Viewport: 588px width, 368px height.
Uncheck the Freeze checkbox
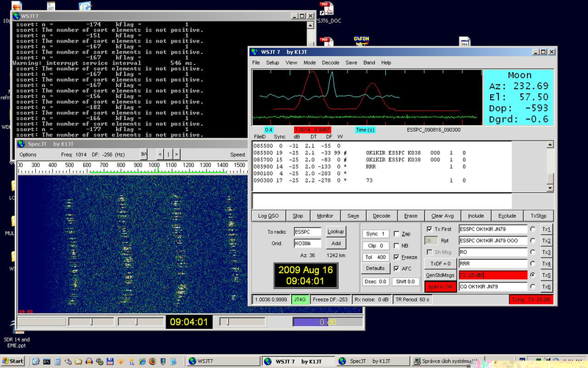396,257
